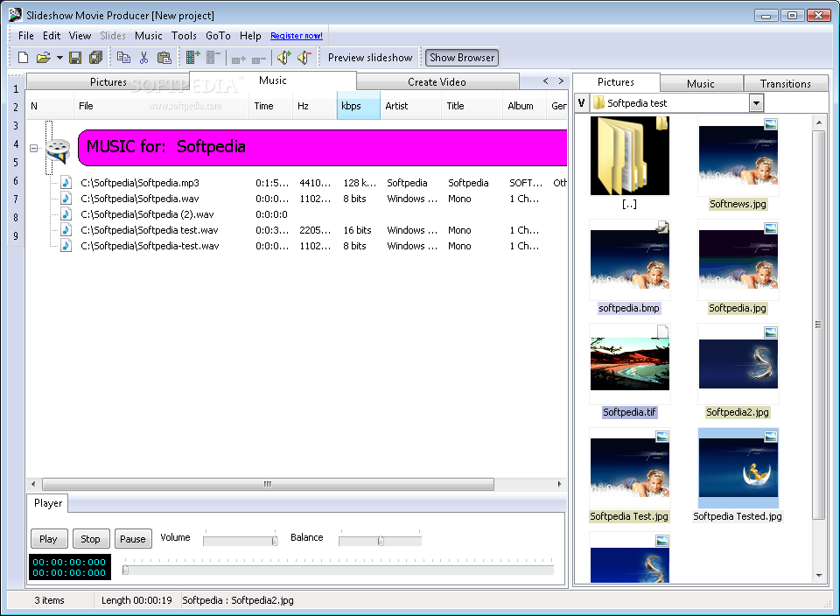Switch to the Create Video tab

point(437,82)
